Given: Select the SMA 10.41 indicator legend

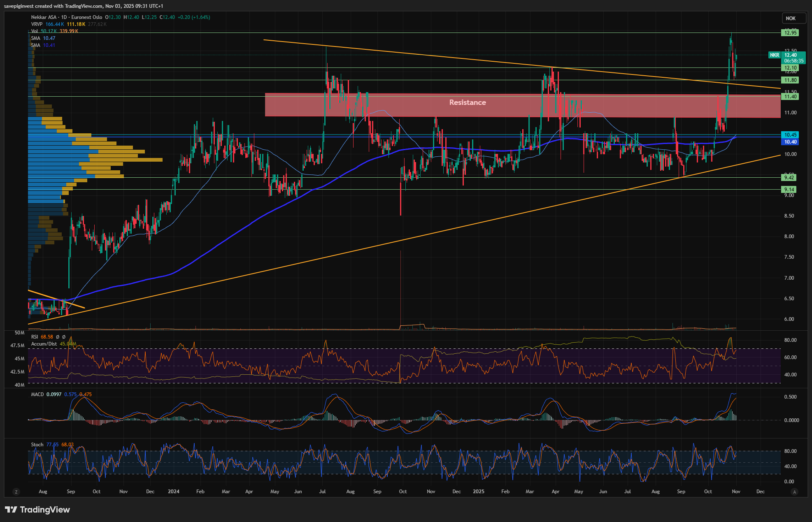Looking at the screenshot, I should [x=36, y=45].
